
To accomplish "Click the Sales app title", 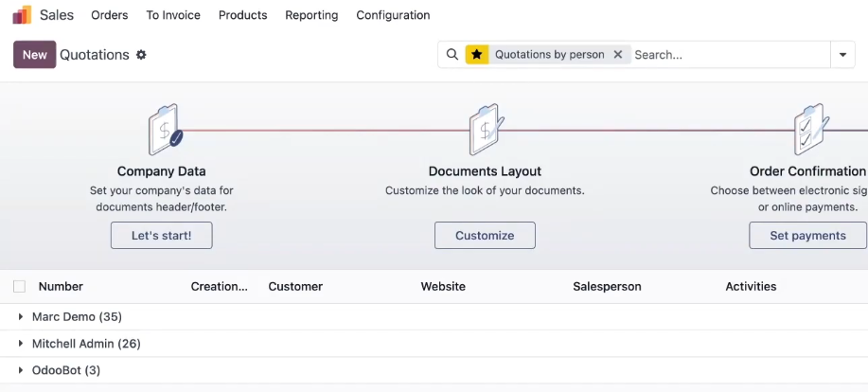I will pyautogui.click(x=57, y=15).
